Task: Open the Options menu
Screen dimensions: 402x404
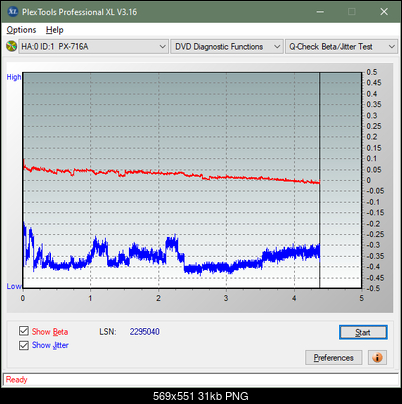Action: tap(21, 30)
